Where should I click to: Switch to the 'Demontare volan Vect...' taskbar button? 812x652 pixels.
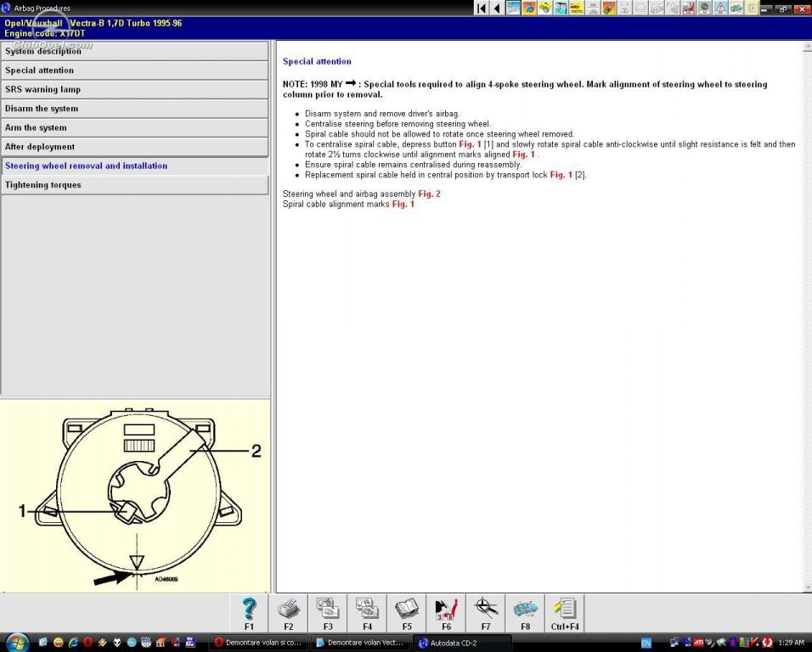coord(360,643)
